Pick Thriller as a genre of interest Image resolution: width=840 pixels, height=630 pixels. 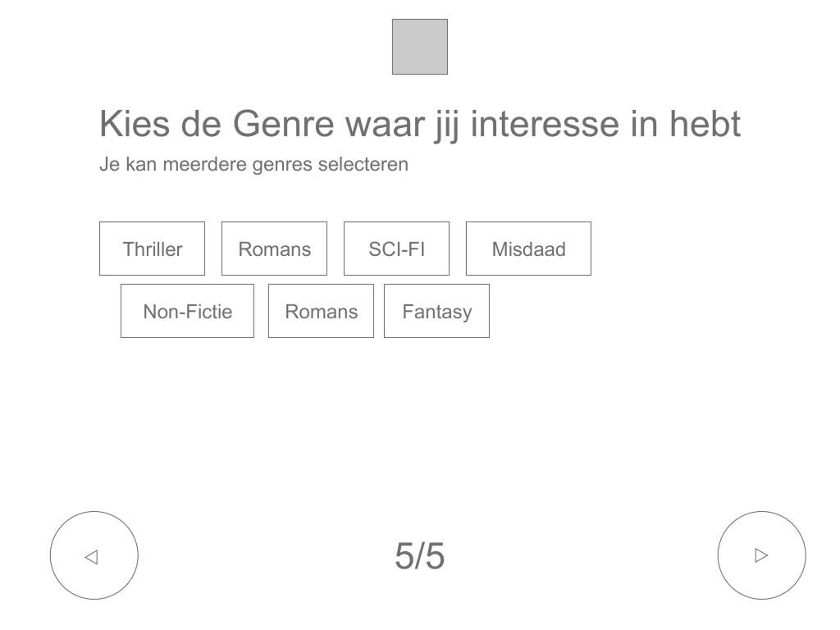click(x=152, y=249)
